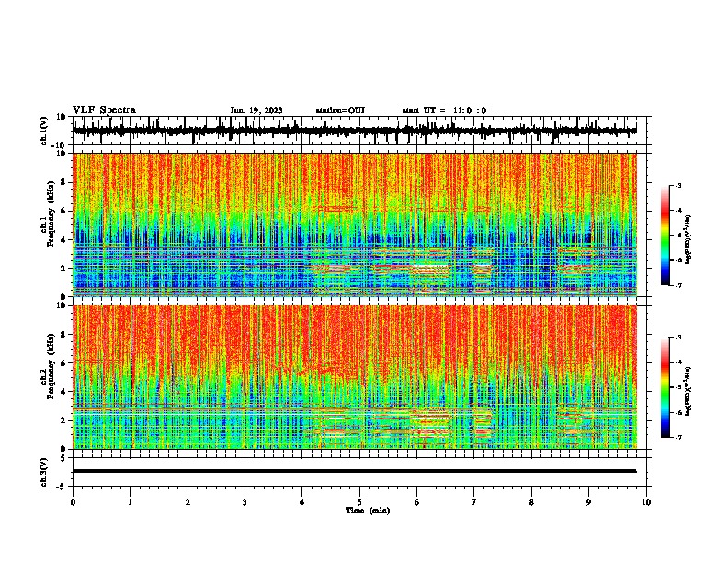
Task: Click the "-7" tick of ch.2 color bar
Action: tap(677, 438)
